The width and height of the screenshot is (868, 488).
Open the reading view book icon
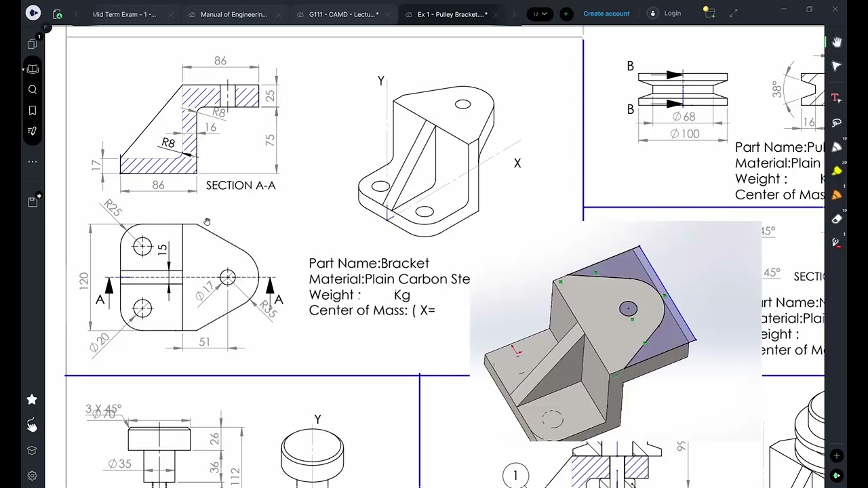coord(32,68)
